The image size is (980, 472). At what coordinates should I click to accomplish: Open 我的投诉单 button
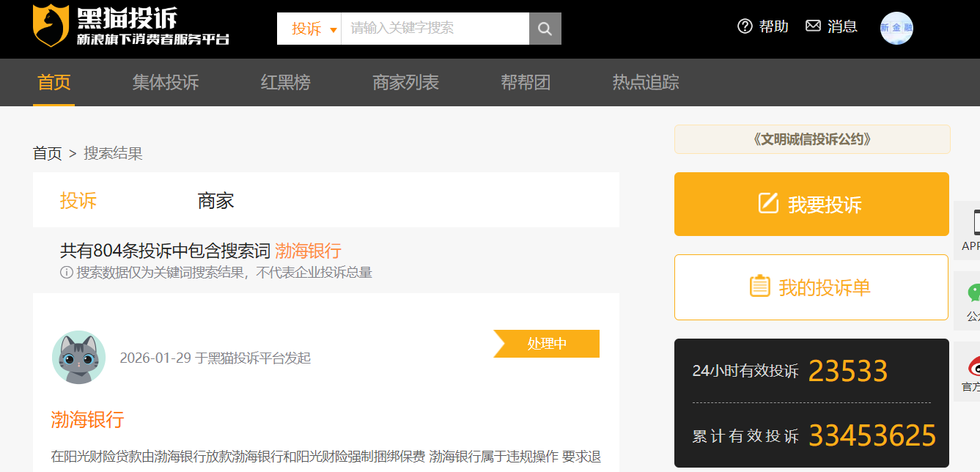[811, 287]
